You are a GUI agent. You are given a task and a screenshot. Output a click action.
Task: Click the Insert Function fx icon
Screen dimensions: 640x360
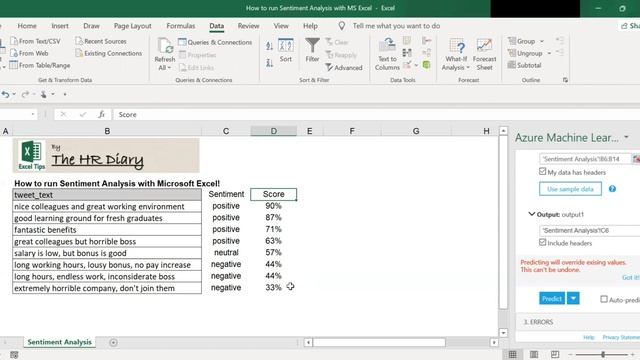[101, 115]
